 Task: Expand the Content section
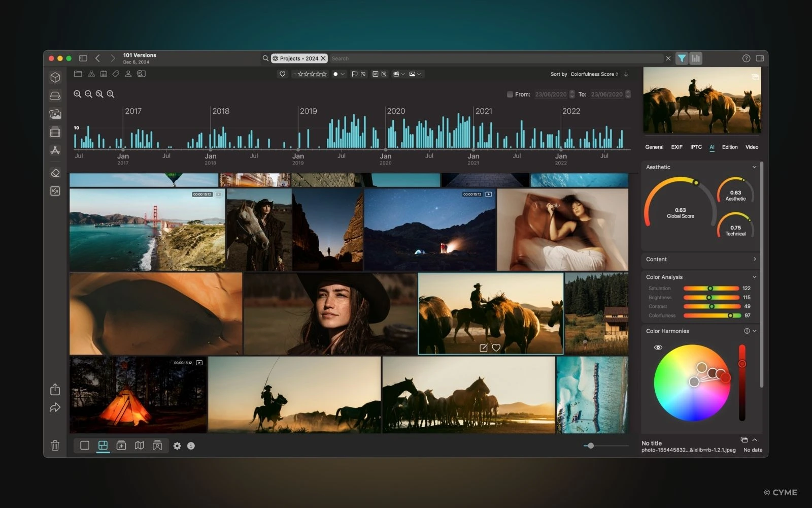754,259
